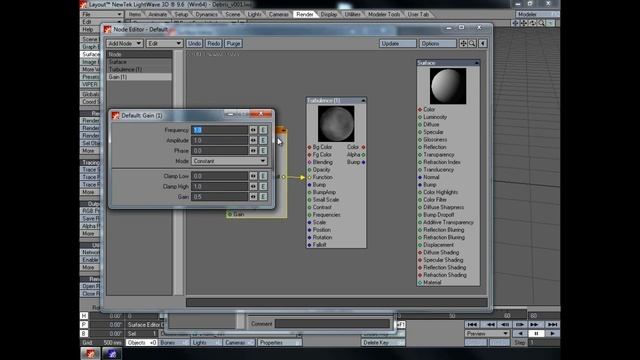Select Objects edit mode button
This screenshot has height=360, width=640.
pos(142,343)
